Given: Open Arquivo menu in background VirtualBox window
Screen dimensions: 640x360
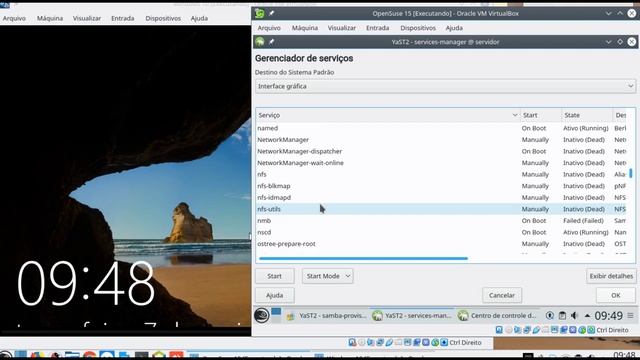Looking at the screenshot, I should (14, 18).
